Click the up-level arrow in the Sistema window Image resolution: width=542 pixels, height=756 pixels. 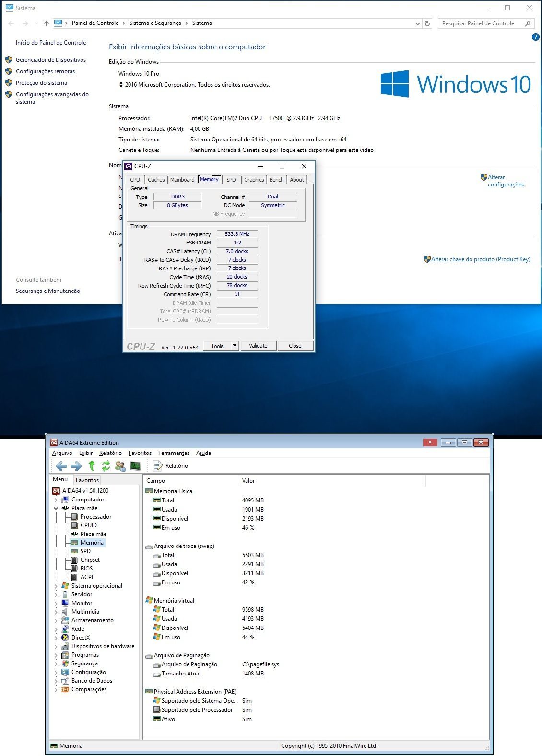[x=46, y=23]
